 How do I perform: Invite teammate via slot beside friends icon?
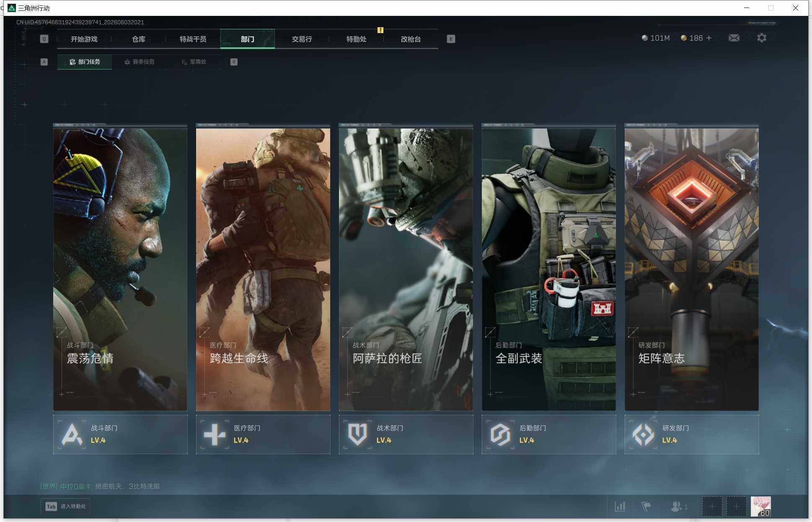click(712, 507)
